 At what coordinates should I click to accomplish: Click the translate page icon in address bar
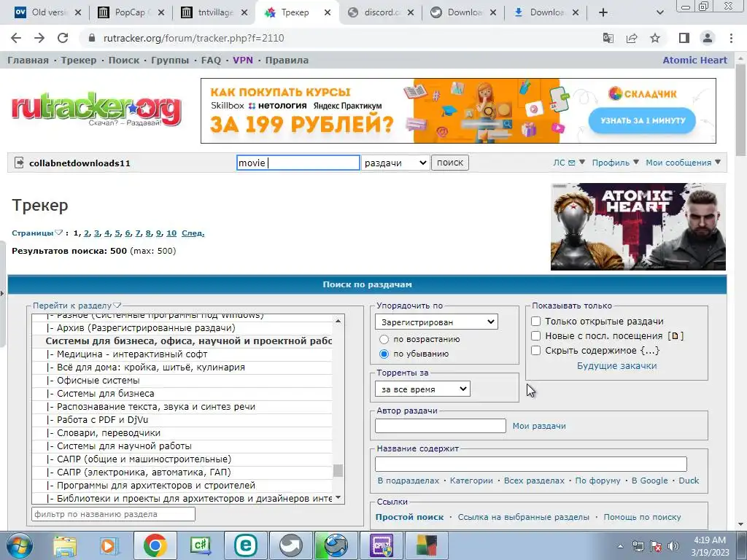(608, 38)
